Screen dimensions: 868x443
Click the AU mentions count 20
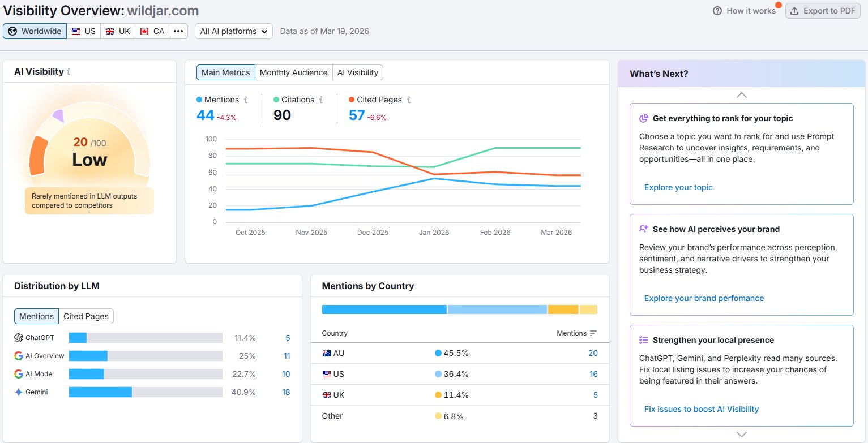[593, 353]
